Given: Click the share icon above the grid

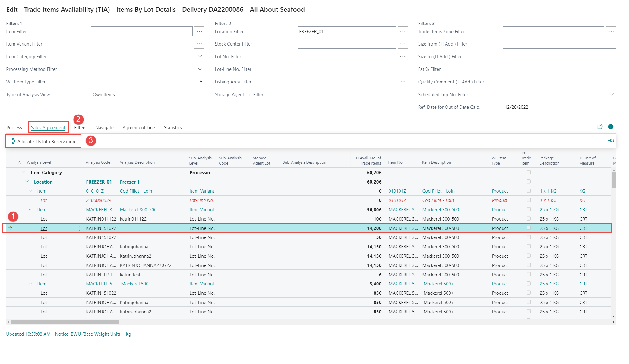Looking at the screenshot, I should [x=600, y=127].
